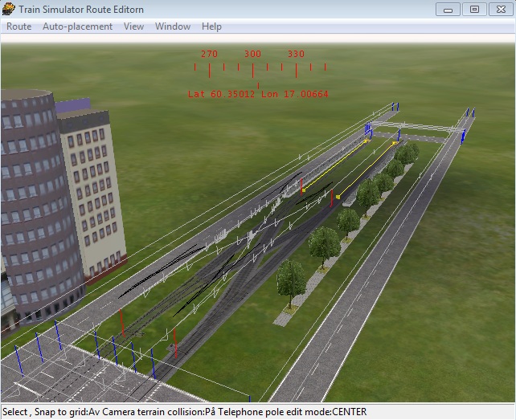Maximize the Route Editor window
Screen dimensions: 516x420
click(x=474, y=9)
